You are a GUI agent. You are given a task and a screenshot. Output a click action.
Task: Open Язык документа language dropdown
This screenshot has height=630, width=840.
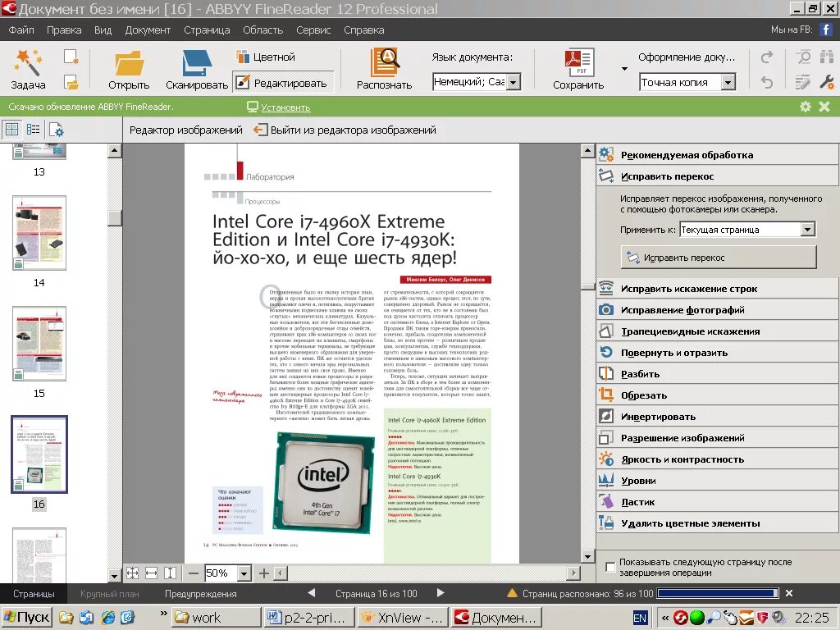514,82
